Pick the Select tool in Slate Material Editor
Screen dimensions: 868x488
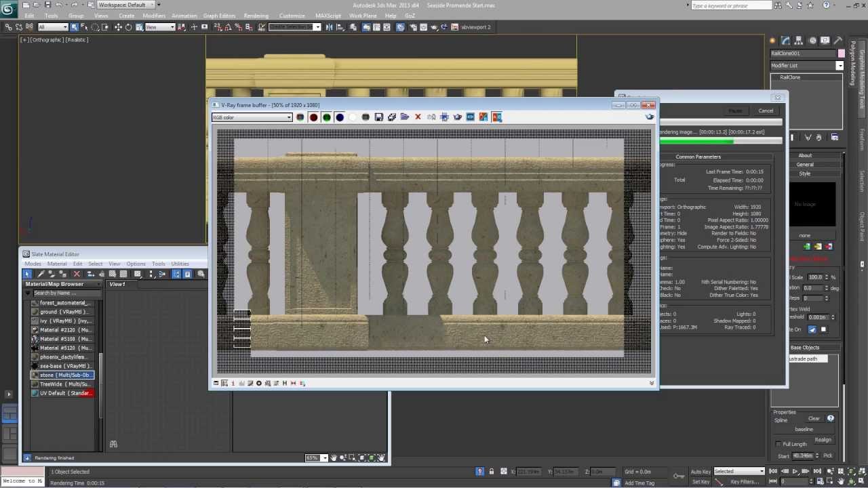pos(27,274)
